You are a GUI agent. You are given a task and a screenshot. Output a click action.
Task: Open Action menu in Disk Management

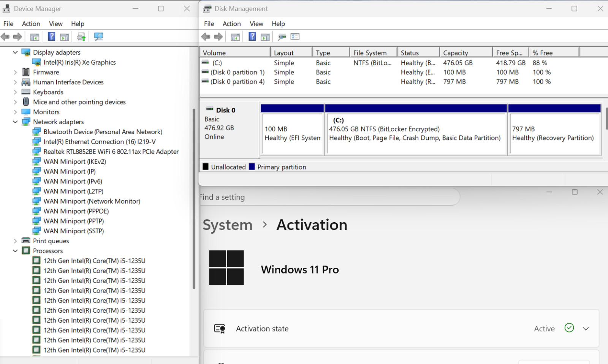pos(232,24)
